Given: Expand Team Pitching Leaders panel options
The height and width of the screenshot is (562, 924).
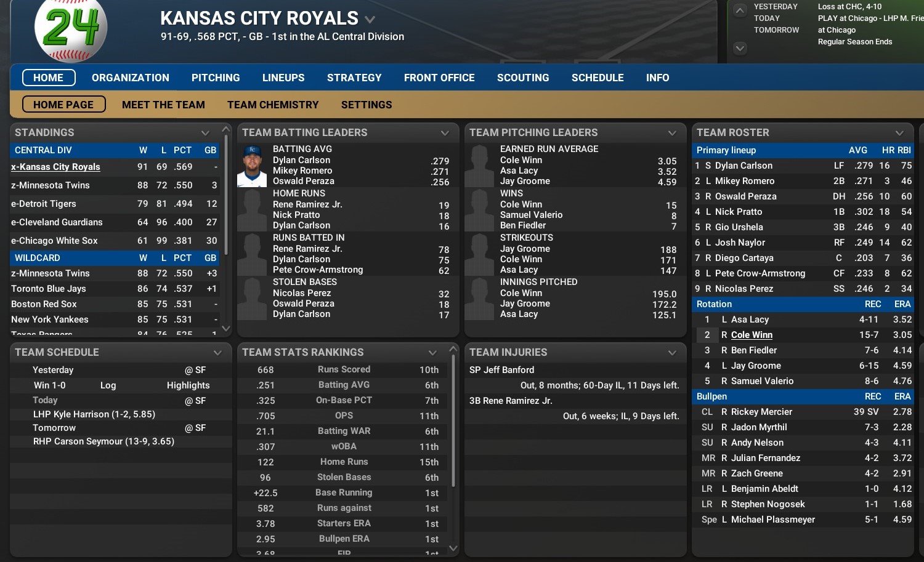Looking at the screenshot, I should pyautogui.click(x=672, y=133).
